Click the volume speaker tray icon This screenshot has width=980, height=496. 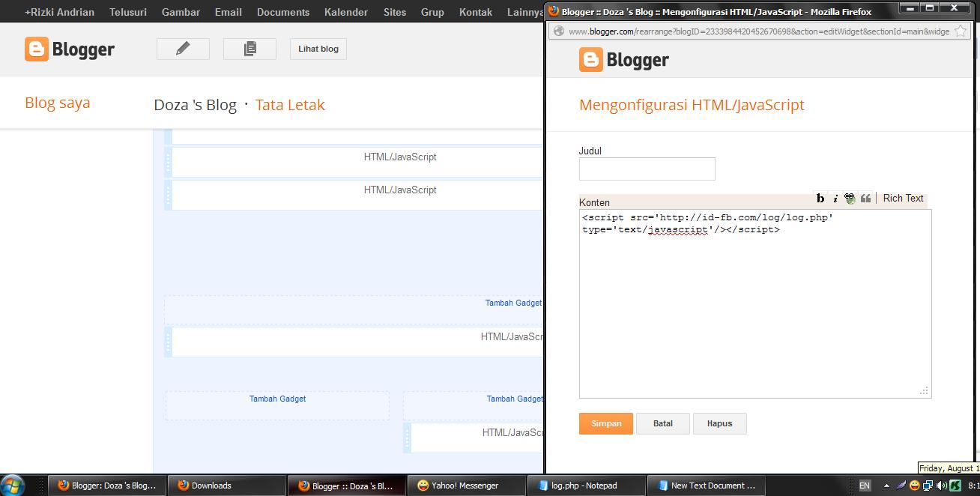[x=942, y=486]
